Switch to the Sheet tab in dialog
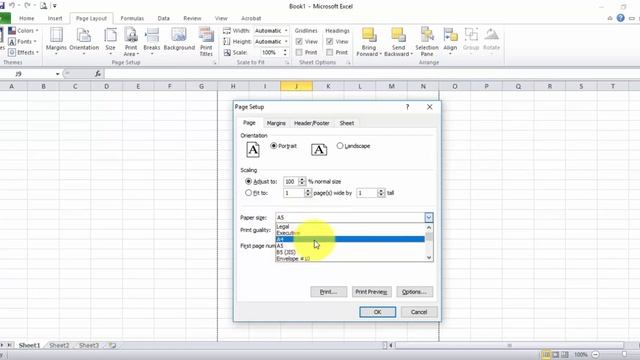The height and width of the screenshot is (360, 640). tap(347, 123)
